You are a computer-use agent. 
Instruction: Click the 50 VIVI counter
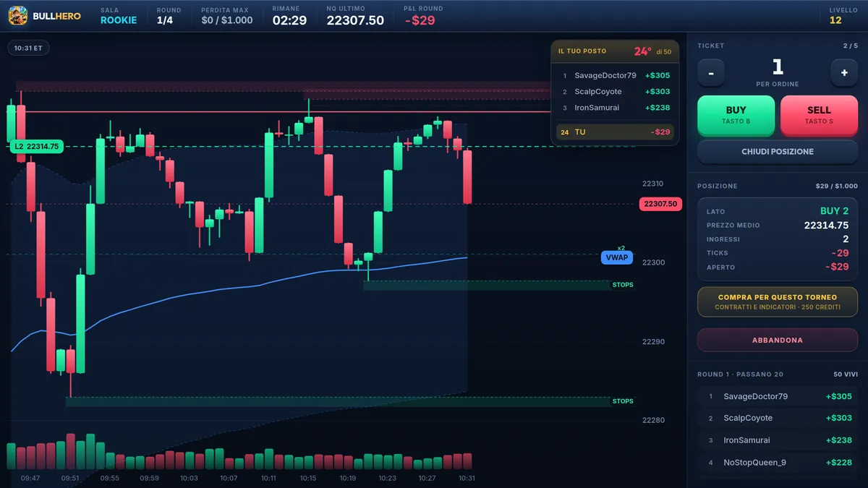pyautogui.click(x=846, y=374)
